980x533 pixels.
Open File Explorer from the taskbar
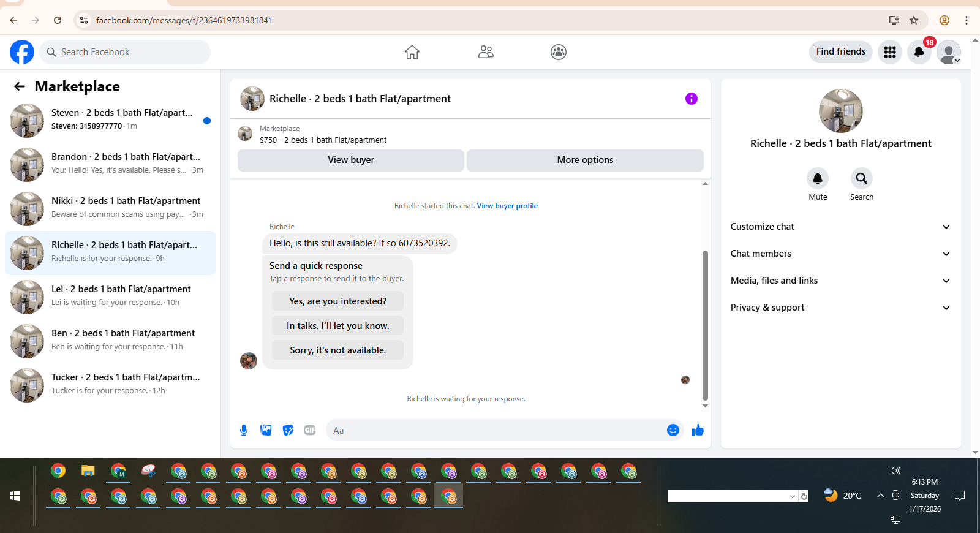point(88,471)
